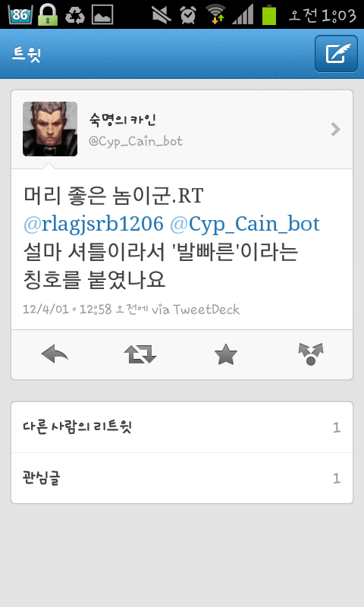Tap the alarm clock status icon
This screenshot has height=607, width=364.
pos(188,14)
